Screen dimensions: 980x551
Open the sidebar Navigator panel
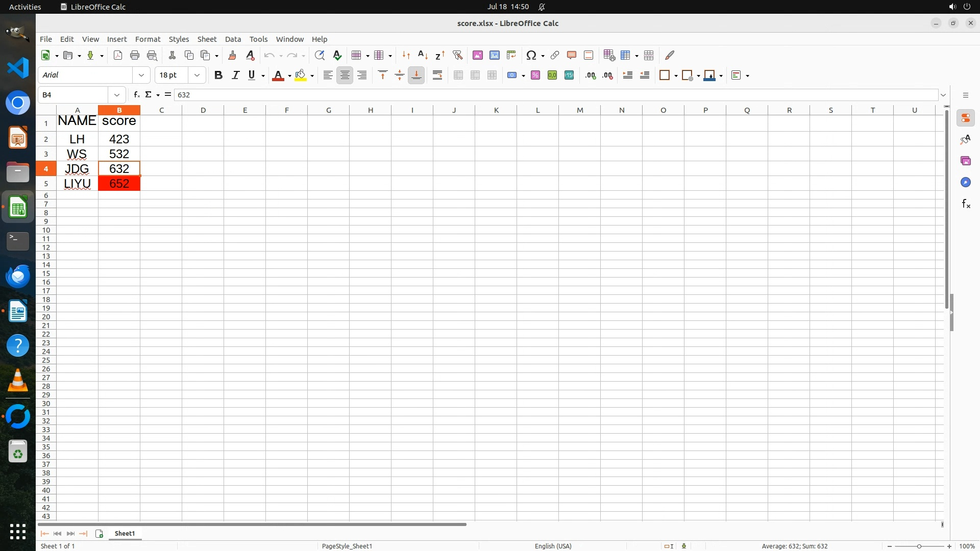click(965, 182)
